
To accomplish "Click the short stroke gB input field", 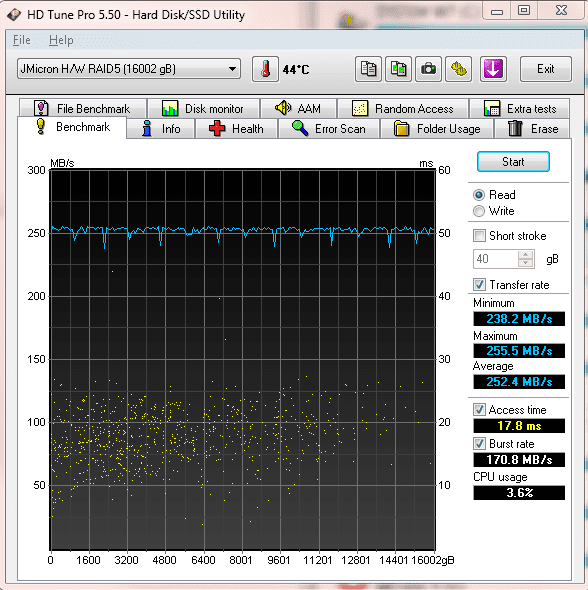I will (495, 259).
